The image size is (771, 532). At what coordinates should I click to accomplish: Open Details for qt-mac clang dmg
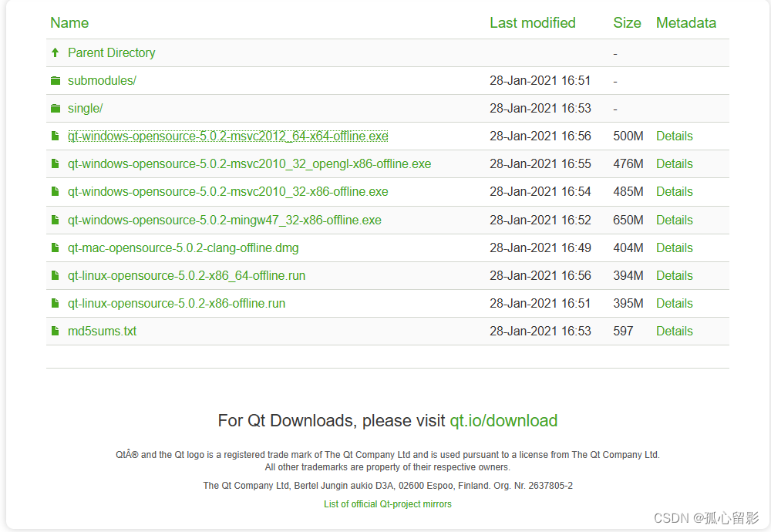click(674, 247)
